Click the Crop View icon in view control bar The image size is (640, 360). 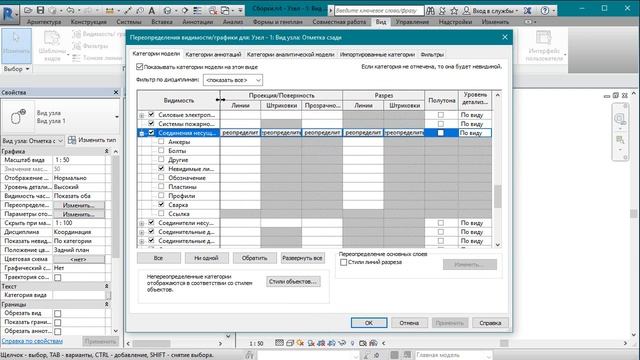(x=322, y=343)
